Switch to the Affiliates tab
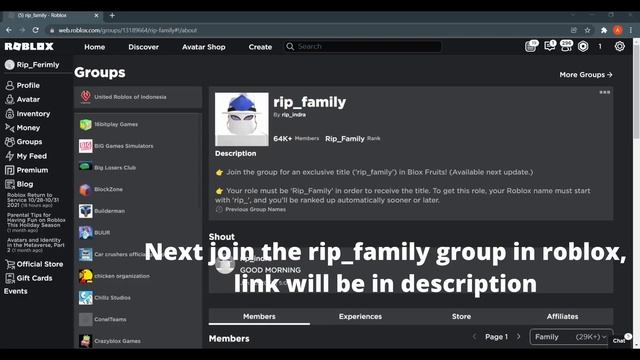This screenshot has width=640, height=360. pos(562,316)
